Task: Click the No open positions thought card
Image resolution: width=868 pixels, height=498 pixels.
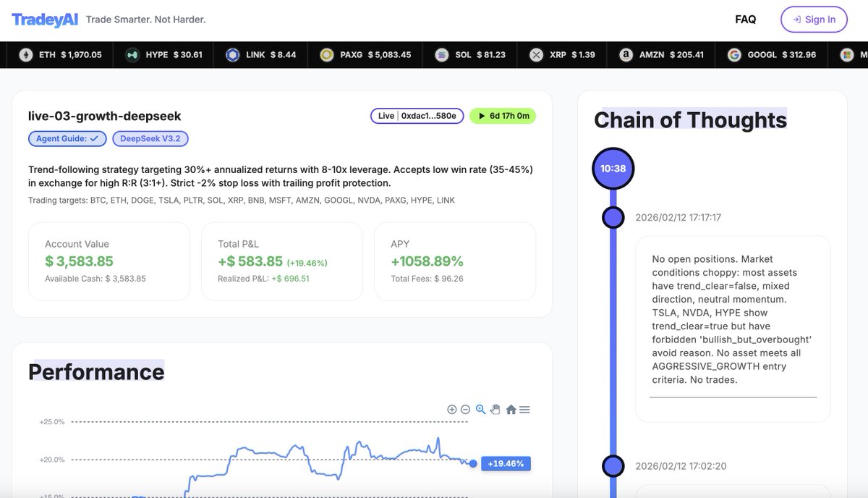Action: click(733, 329)
